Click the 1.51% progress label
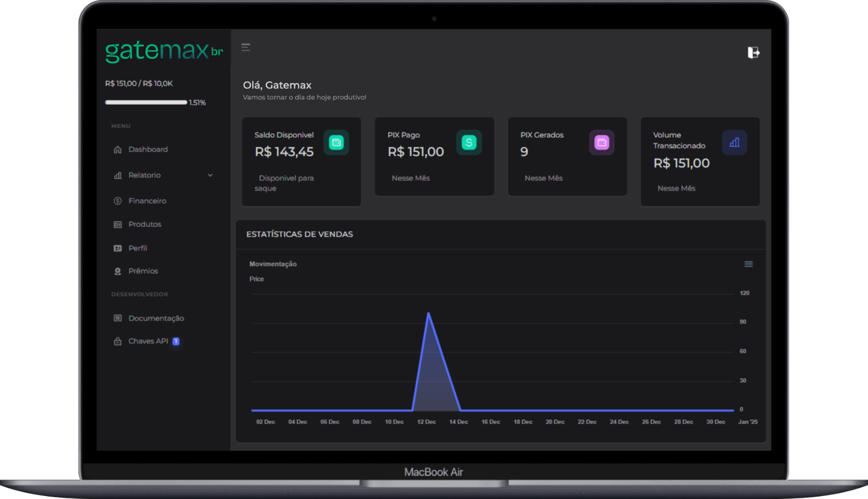This screenshot has width=868, height=499. click(x=198, y=103)
